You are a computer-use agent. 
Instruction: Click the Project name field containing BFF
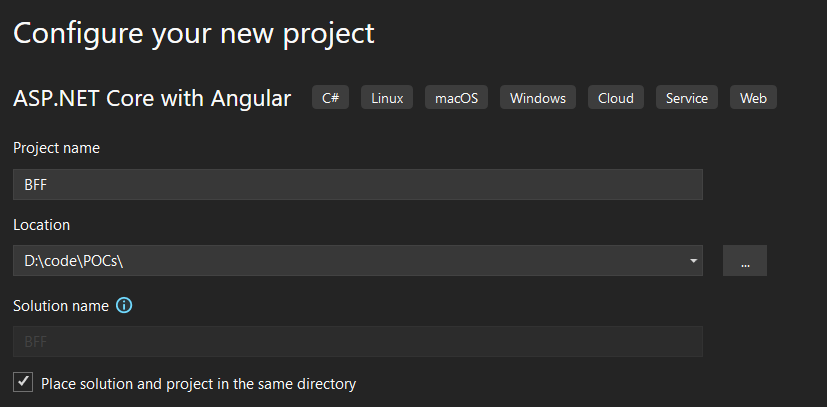tap(358, 185)
